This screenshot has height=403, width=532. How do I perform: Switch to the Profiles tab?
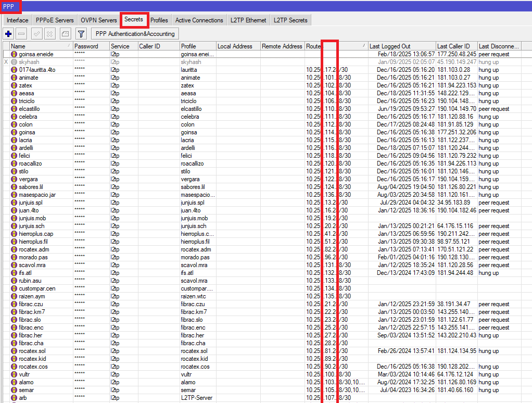(159, 20)
